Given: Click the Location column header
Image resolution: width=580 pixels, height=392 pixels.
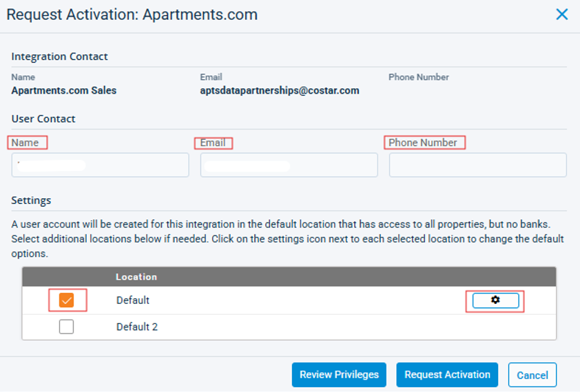Looking at the screenshot, I should (136, 277).
